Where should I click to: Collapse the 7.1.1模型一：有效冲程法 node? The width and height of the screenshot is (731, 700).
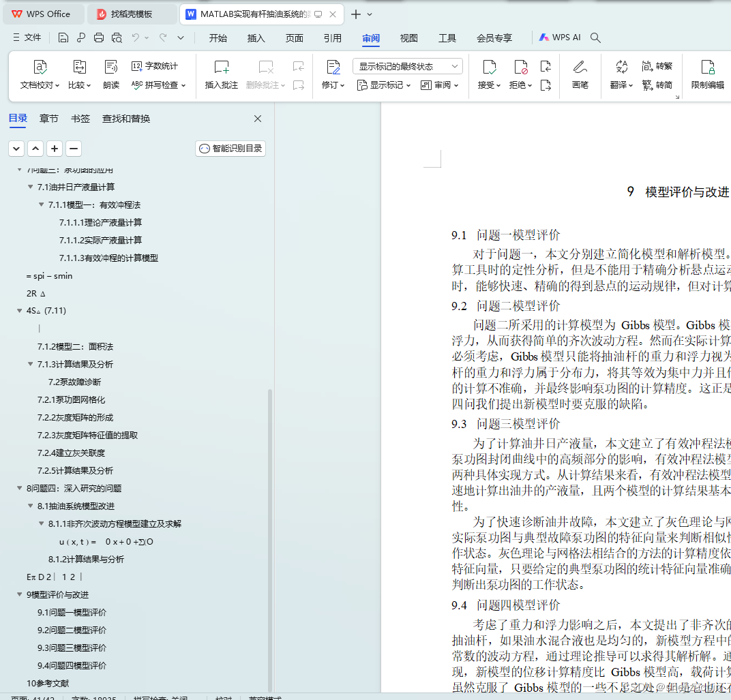[41, 204]
